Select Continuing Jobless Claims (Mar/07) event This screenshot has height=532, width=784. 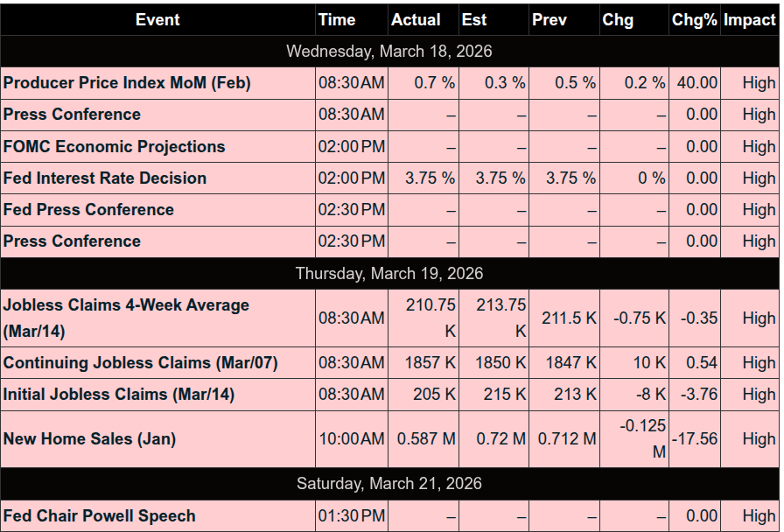pos(140,362)
